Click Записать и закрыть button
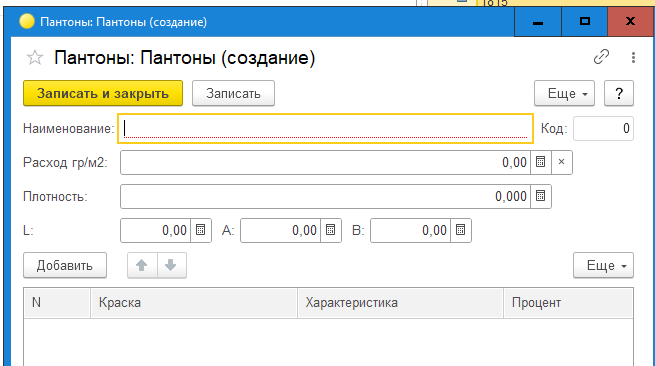Viewport: 655px width, 366px height. click(x=103, y=93)
